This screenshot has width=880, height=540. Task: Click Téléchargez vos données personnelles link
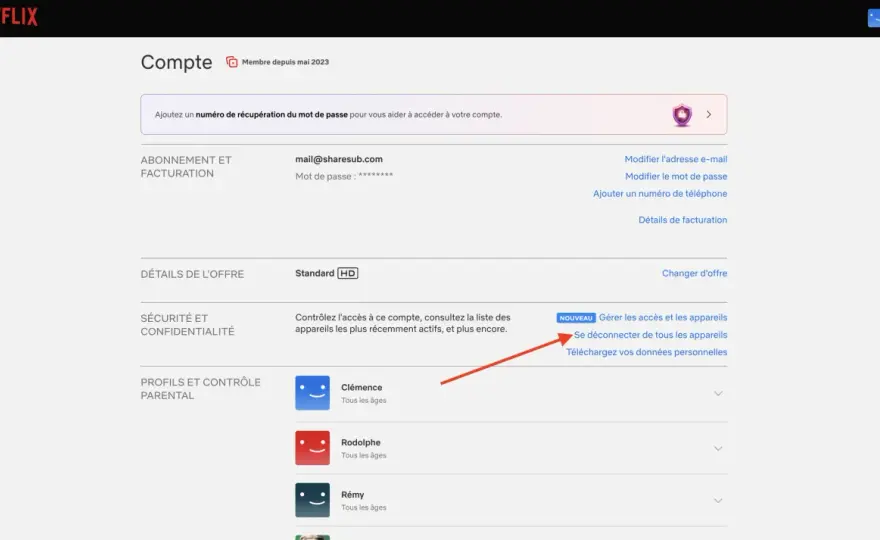(647, 353)
